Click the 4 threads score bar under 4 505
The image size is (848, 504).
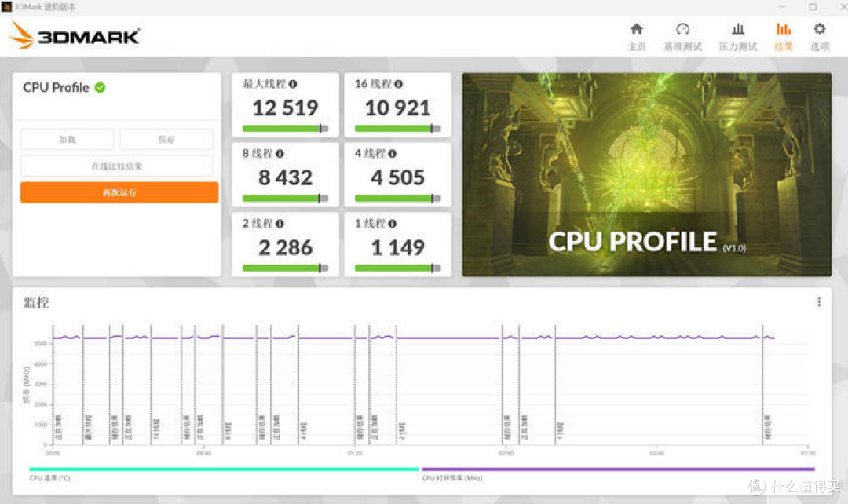click(397, 199)
